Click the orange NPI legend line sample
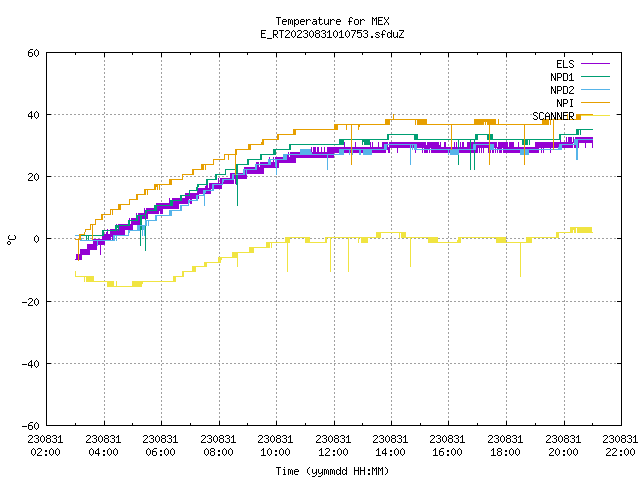The width and height of the screenshot is (640, 480). pyautogui.click(x=595, y=102)
